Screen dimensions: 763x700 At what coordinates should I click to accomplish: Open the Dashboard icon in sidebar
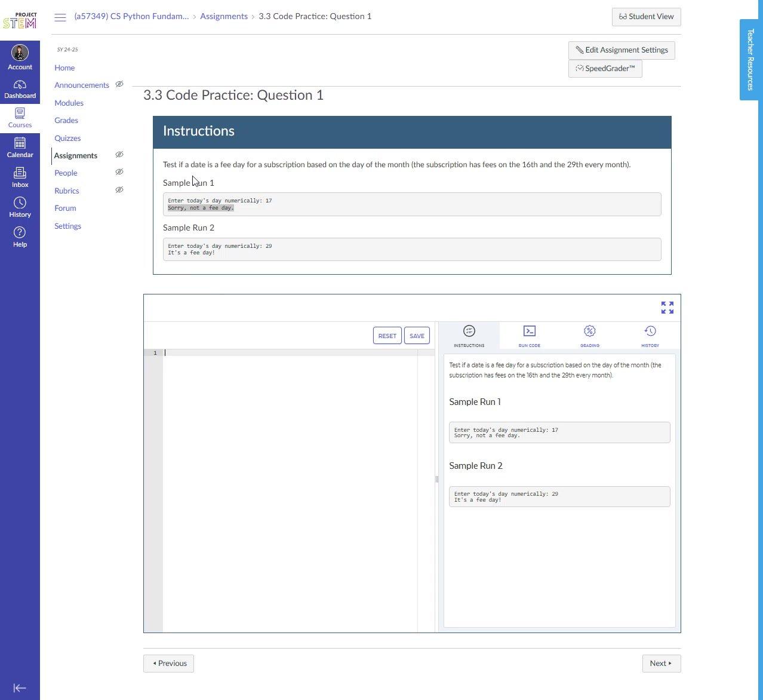(20, 85)
